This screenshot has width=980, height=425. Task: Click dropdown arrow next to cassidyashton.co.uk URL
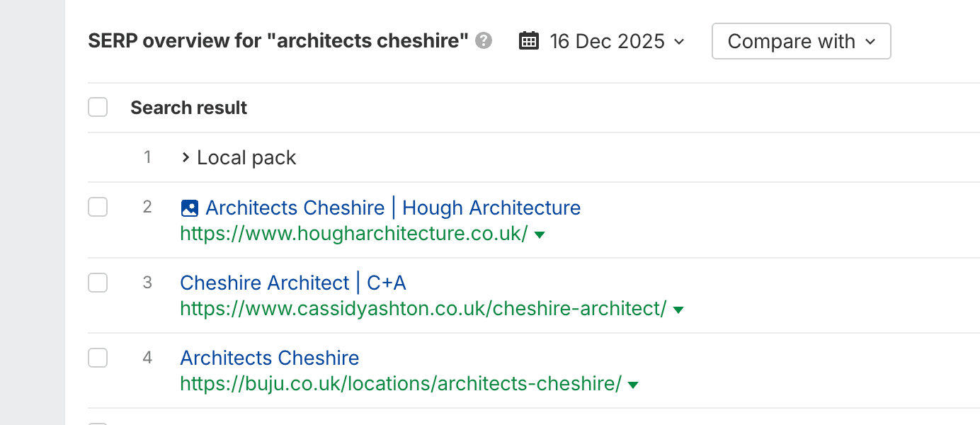[678, 310]
